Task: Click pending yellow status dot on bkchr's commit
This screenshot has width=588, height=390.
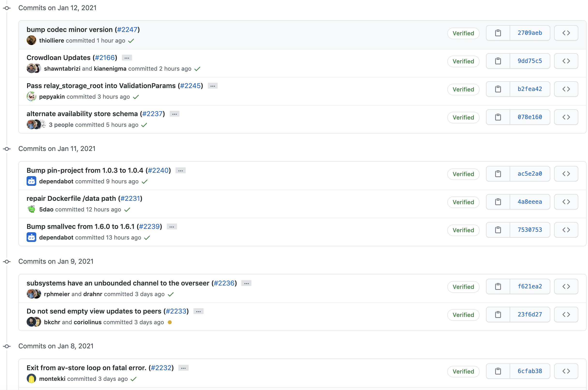Action: pyautogui.click(x=170, y=322)
